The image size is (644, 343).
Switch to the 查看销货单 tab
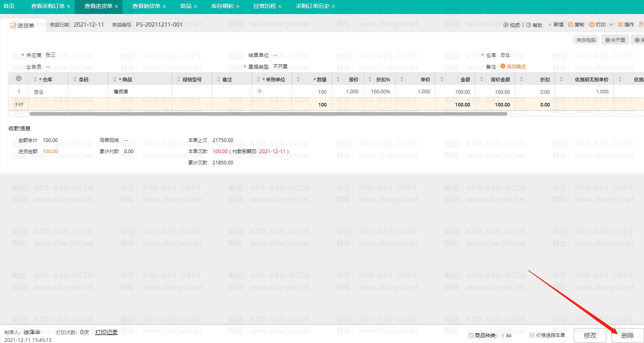coord(146,6)
